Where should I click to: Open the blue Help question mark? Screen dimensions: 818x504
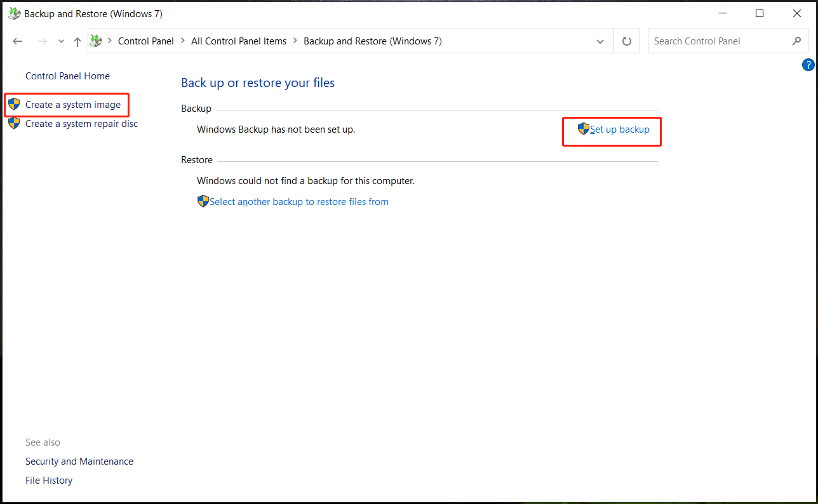pyautogui.click(x=808, y=64)
